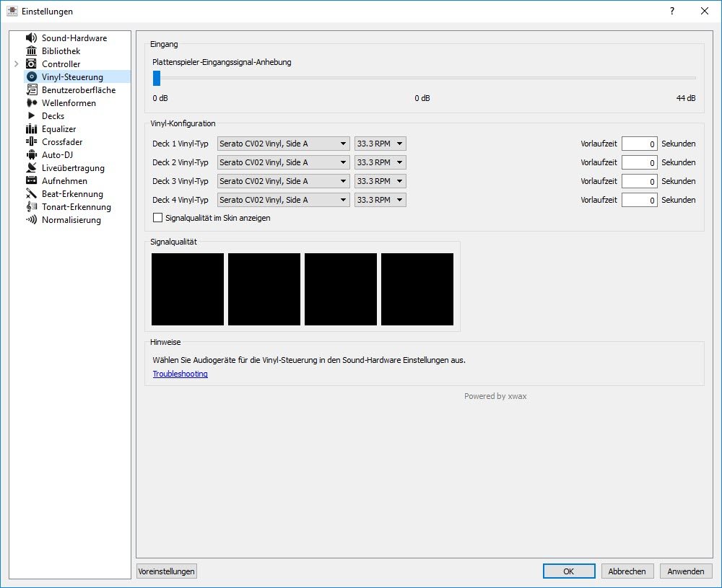Image resolution: width=722 pixels, height=588 pixels.
Task: Click the help question mark button
Action: [672, 11]
